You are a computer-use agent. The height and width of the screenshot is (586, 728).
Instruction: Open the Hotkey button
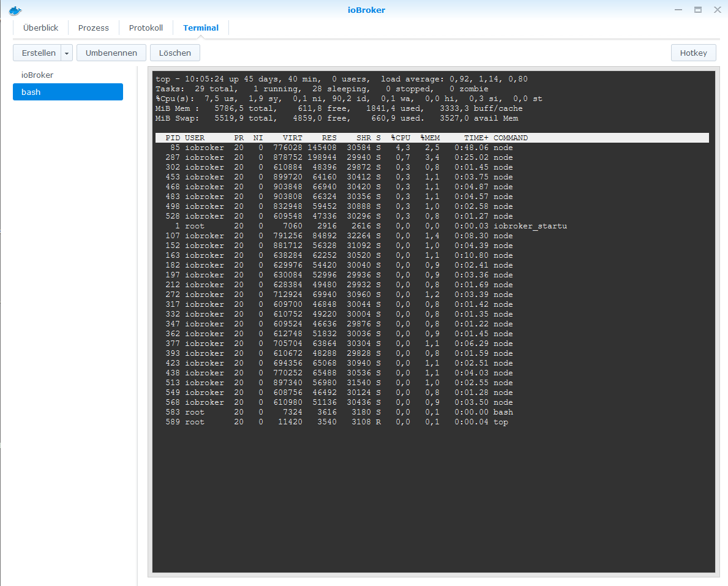click(x=693, y=53)
